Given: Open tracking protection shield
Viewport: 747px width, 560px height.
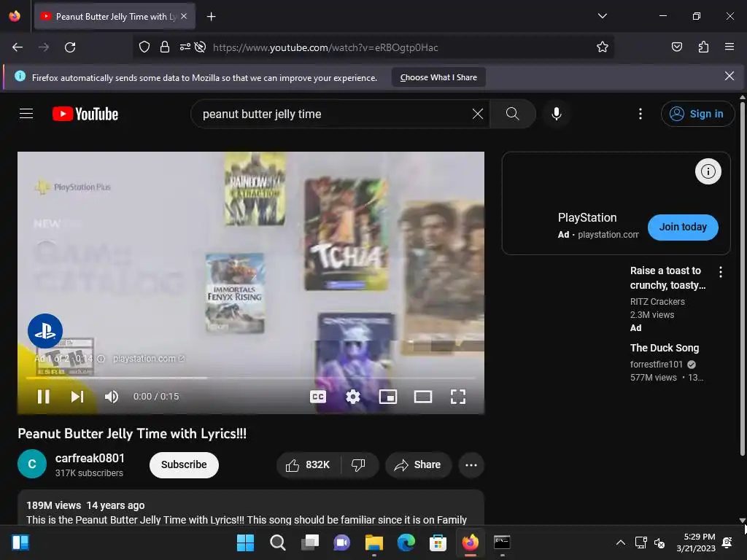Looking at the screenshot, I should [x=144, y=47].
